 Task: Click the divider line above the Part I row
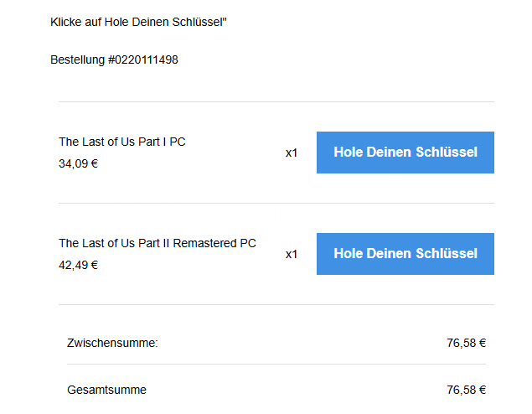276,101
